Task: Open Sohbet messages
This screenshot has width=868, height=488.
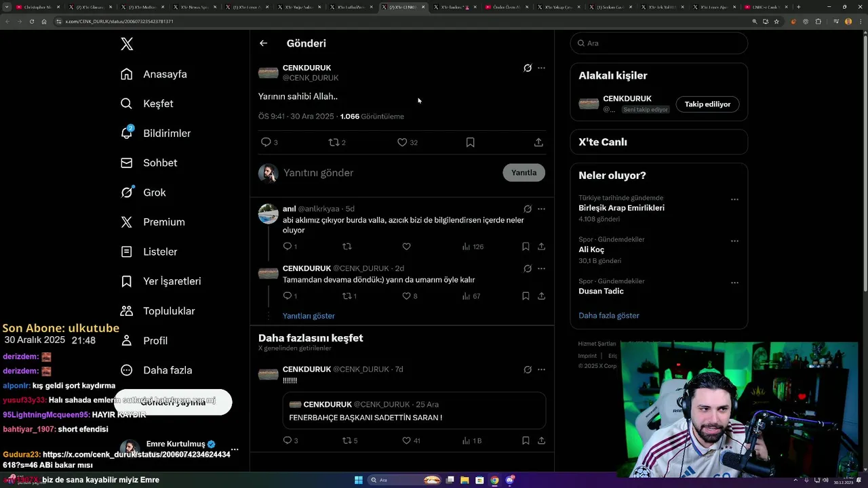Action: 149,163
